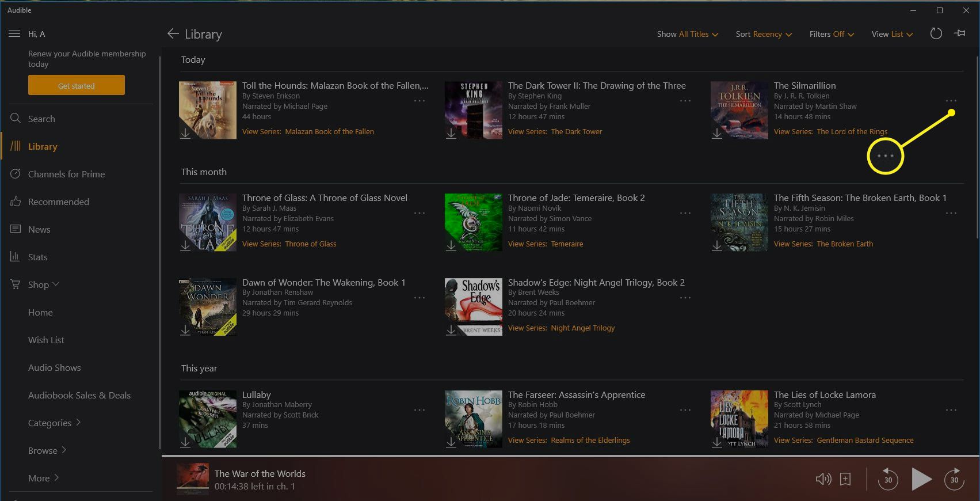
Task: Open the Sort Recency dropdown
Action: click(764, 34)
